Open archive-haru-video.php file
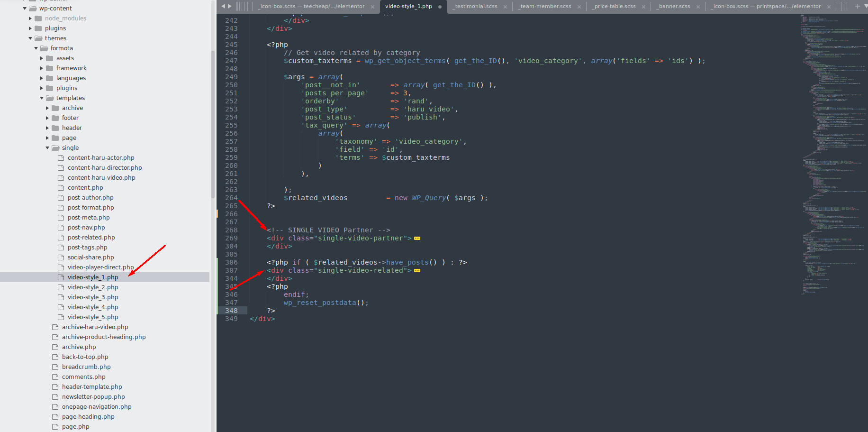This screenshot has height=432, width=868. 95,327
